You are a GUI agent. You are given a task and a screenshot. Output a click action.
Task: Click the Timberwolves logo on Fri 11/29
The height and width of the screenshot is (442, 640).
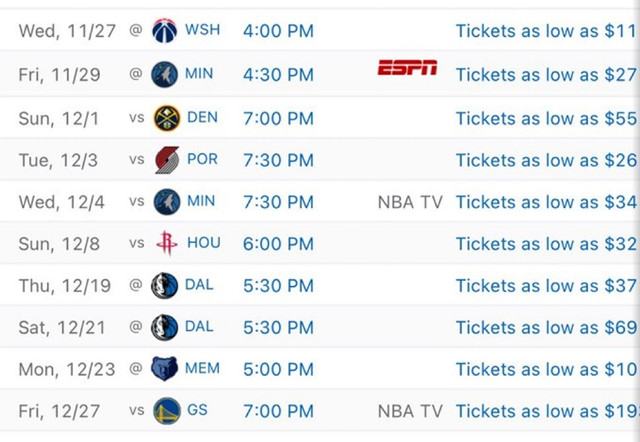coord(164,74)
